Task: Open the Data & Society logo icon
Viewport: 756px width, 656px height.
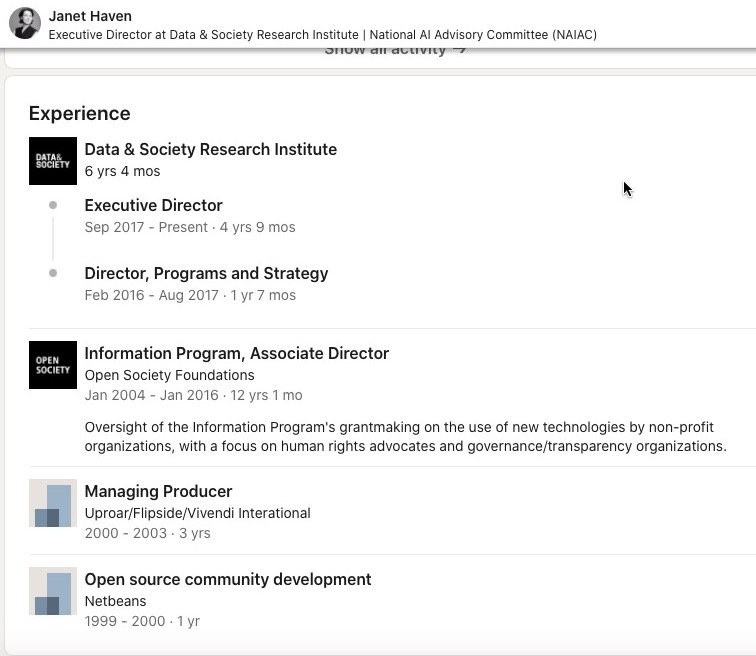Action: [x=53, y=161]
